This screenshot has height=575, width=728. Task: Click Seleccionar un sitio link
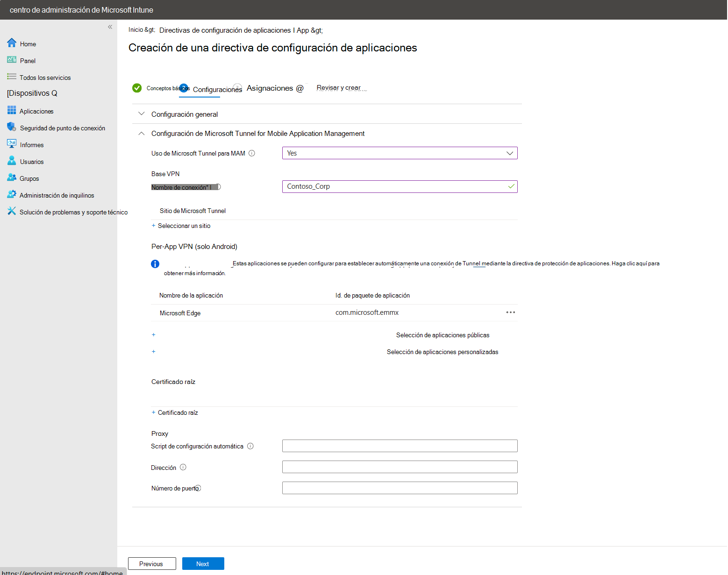pos(184,226)
